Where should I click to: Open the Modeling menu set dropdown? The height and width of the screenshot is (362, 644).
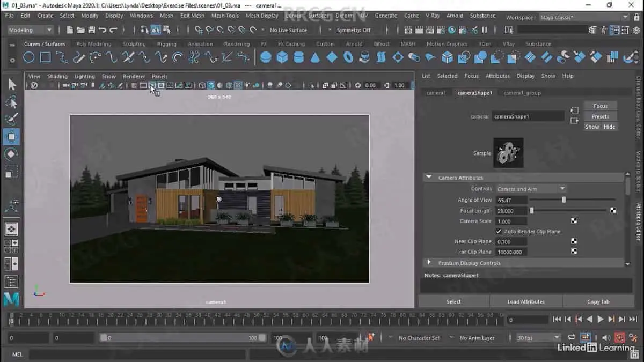(30, 30)
